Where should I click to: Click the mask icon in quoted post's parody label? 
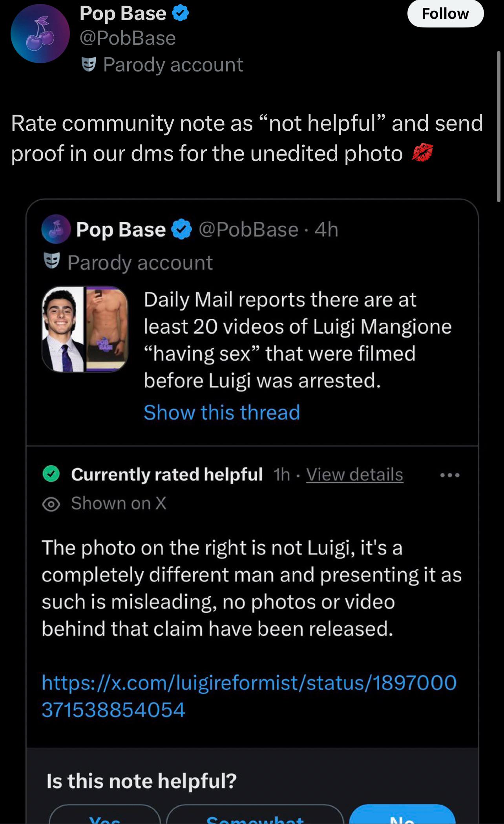(51, 261)
